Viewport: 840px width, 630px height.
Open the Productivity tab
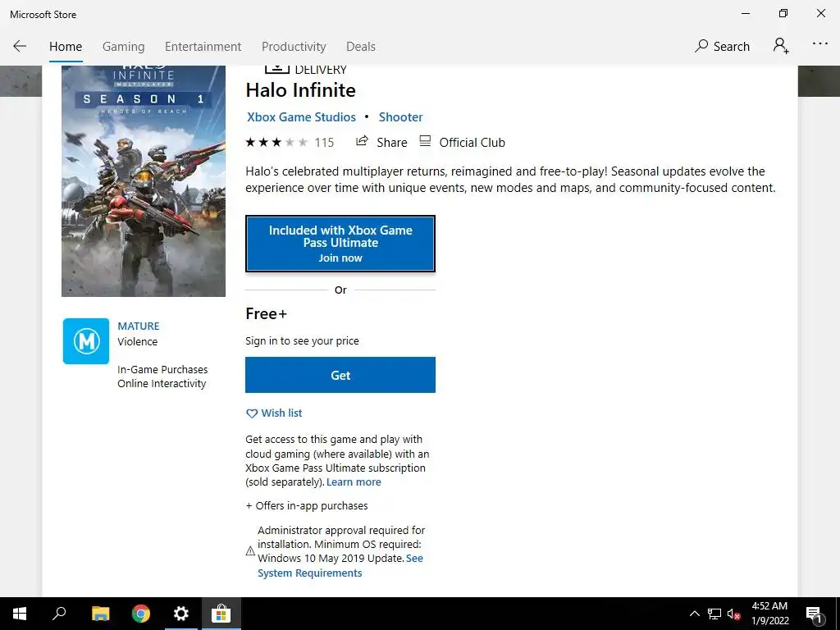click(294, 47)
